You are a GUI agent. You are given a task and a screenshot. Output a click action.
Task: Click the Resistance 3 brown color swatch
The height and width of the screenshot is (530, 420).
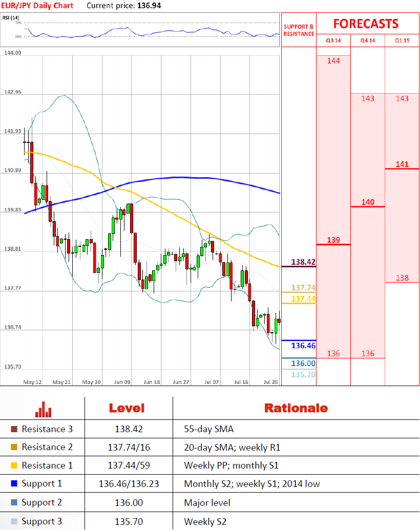click(14, 429)
